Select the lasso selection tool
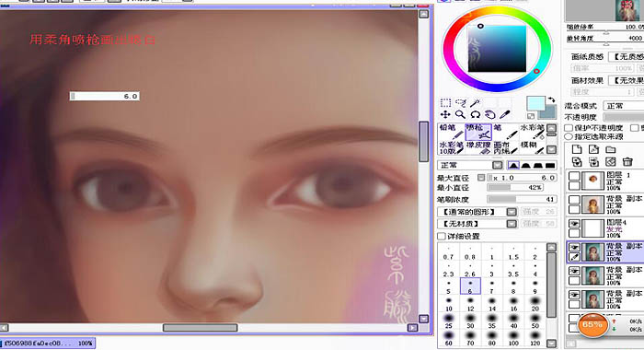 461,103
